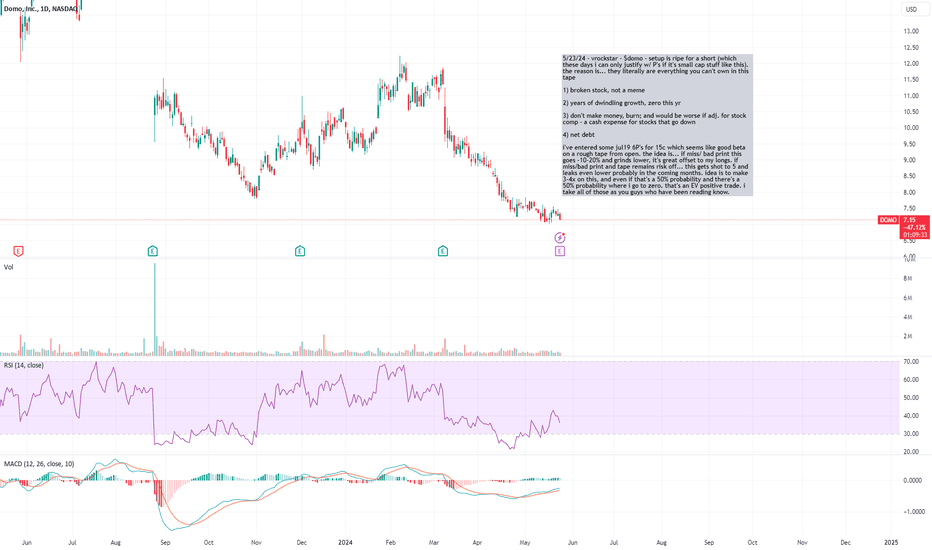Click the purple lightning bolt event icon
932x550 pixels.
[x=560, y=238]
